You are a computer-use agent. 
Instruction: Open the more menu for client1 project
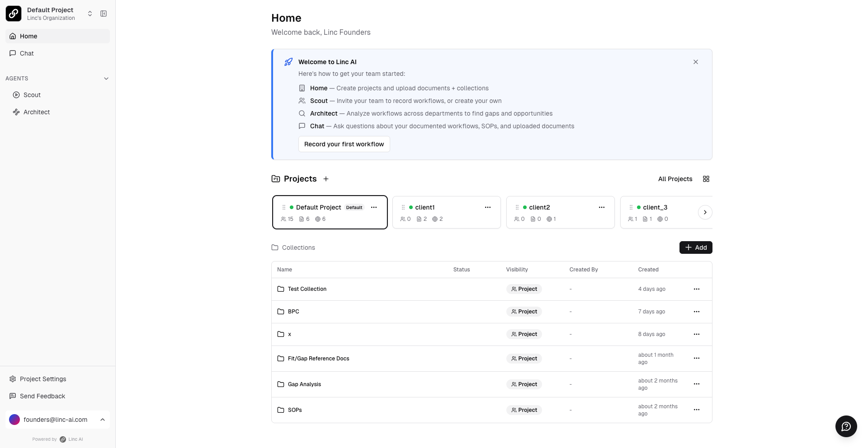tap(488, 207)
